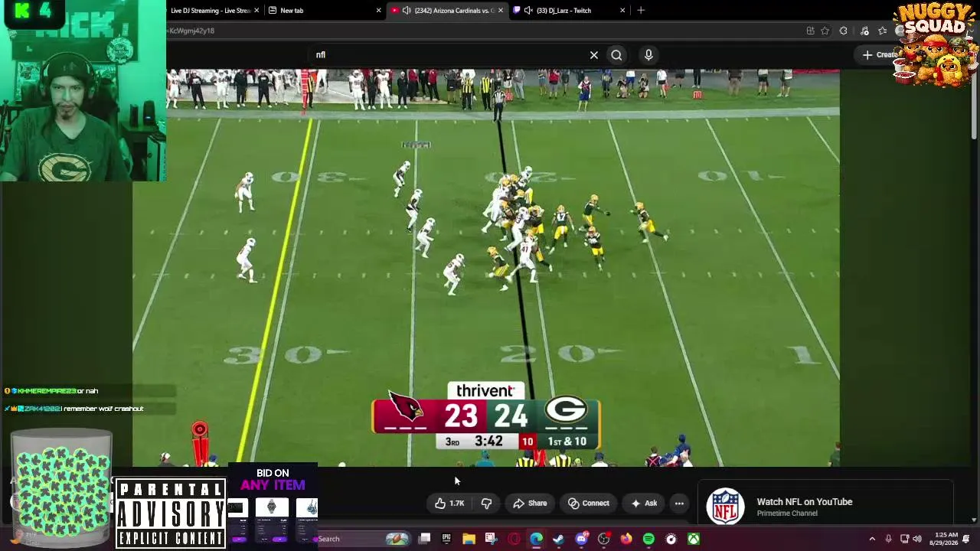Open the Xbox app from taskbar

coord(694,539)
